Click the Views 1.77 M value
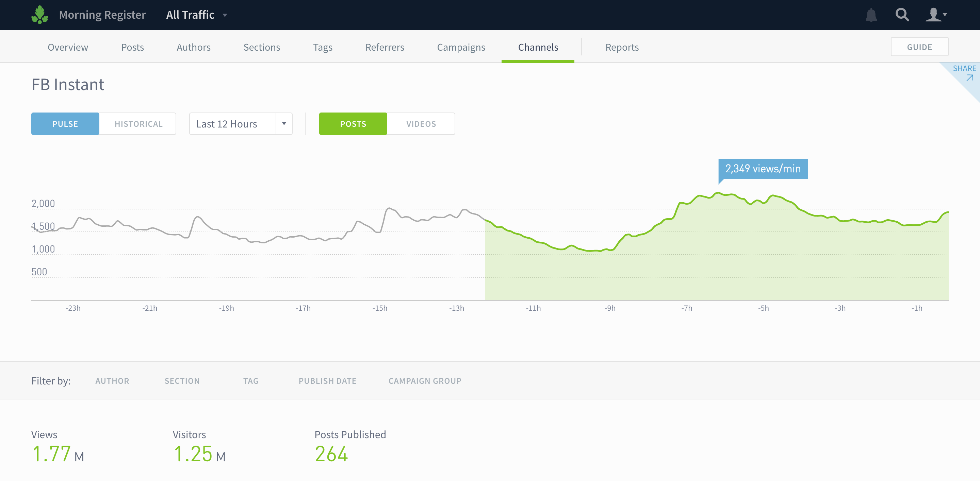 (58, 454)
